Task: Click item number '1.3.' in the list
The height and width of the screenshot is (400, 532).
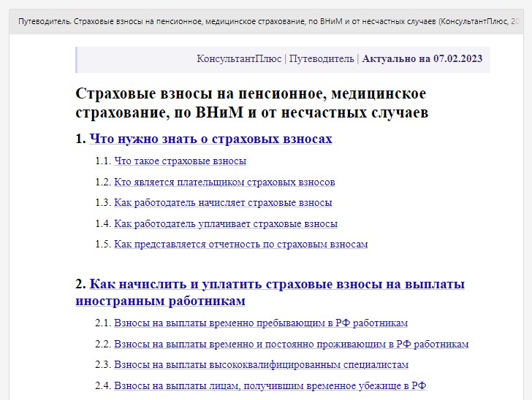Action: 103,203
